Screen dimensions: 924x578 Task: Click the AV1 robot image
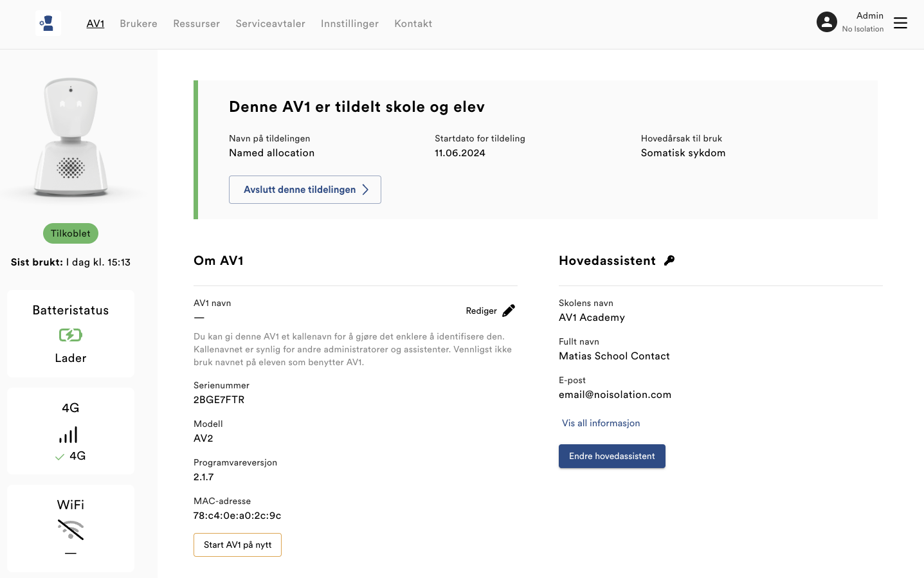71,137
